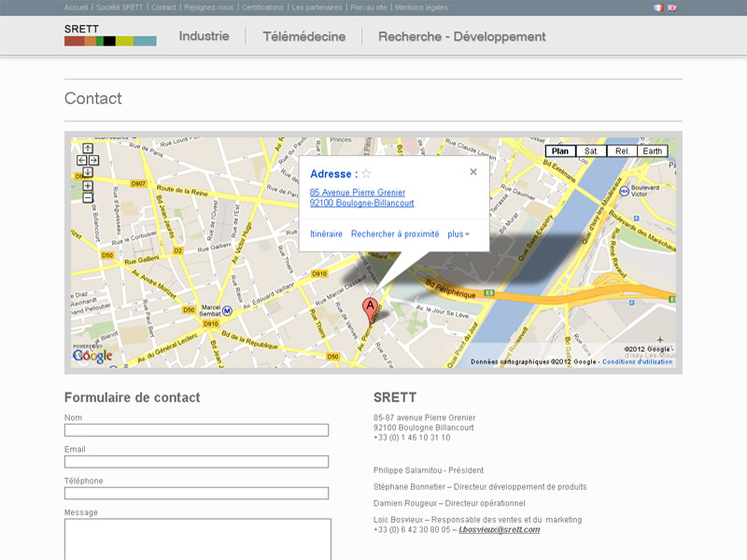
Task: Click the '85-87 avenue Pierre Grenier' address text
Action: point(425,417)
